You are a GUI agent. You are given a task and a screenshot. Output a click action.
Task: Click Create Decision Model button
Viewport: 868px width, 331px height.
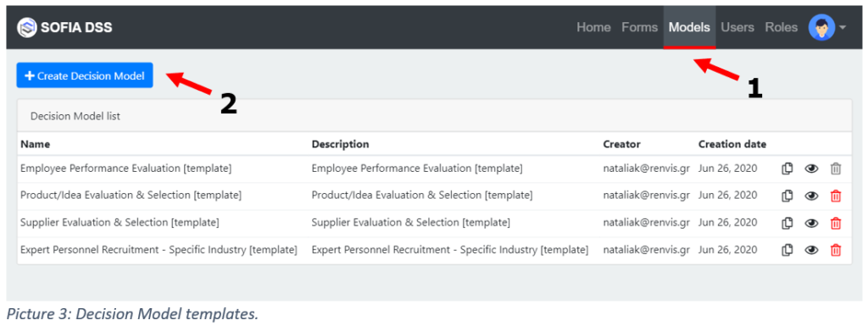[x=85, y=75]
